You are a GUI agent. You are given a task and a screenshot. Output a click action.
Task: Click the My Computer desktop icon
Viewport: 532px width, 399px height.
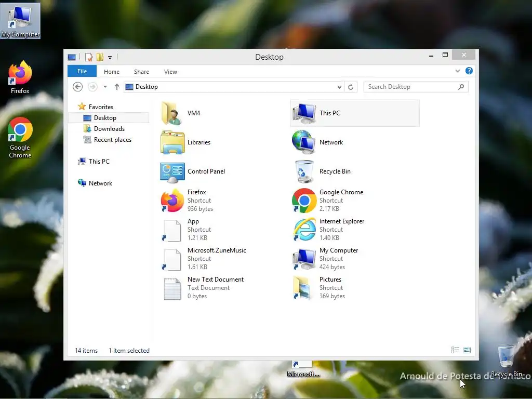20,21
